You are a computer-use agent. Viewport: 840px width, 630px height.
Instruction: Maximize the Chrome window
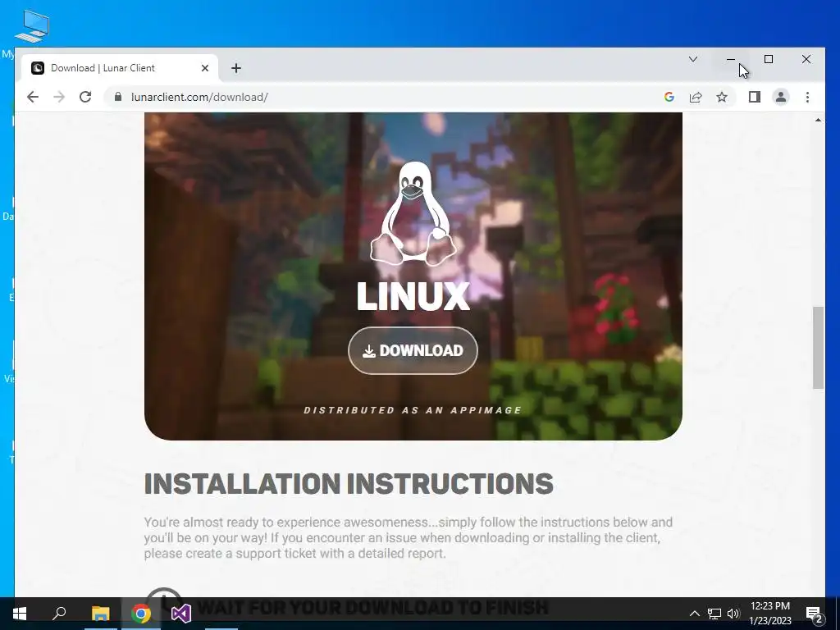pyautogui.click(x=768, y=59)
